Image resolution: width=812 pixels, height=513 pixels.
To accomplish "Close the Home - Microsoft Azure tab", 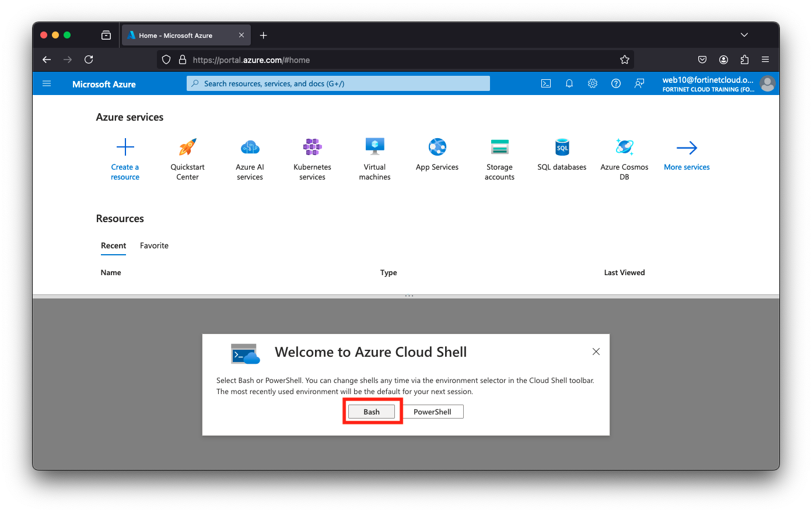I will (242, 35).
